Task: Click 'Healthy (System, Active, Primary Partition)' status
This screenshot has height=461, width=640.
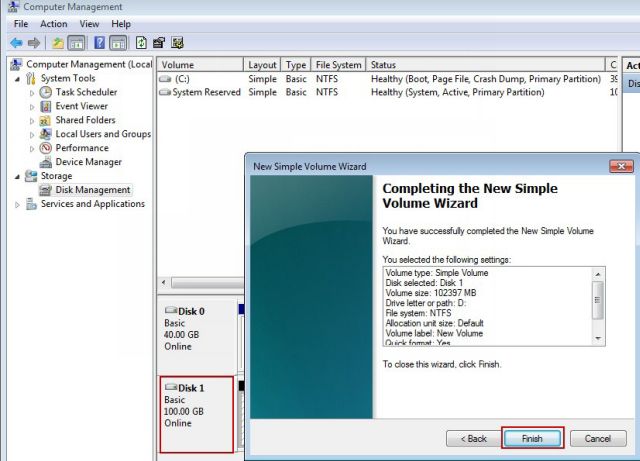Action: (458, 92)
